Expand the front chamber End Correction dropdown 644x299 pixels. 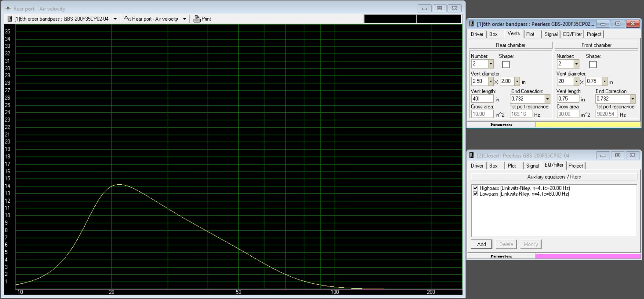[x=632, y=99]
